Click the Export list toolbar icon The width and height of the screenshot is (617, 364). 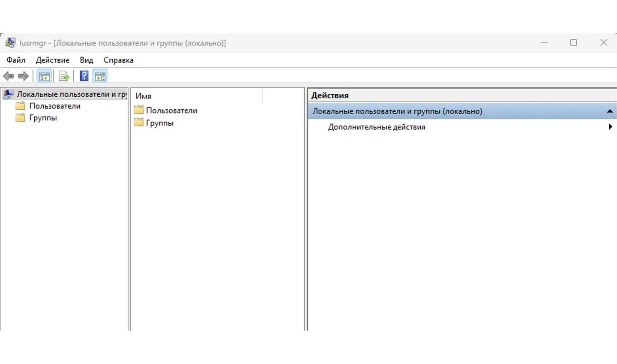tap(64, 76)
